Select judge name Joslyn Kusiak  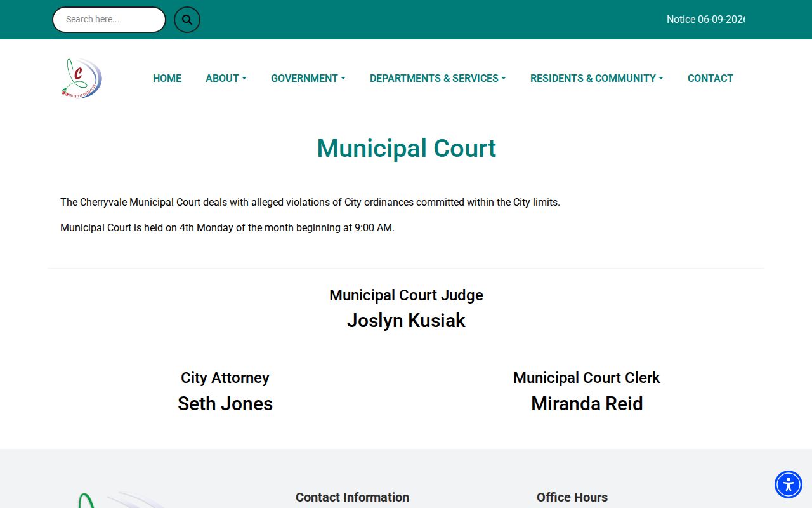click(x=406, y=321)
